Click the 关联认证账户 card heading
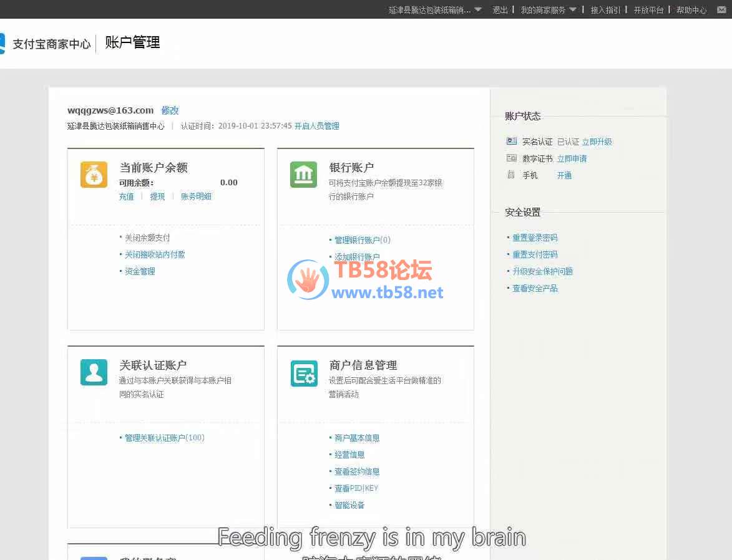This screenshot has height=560, width=732. click(x=153, y=365)
